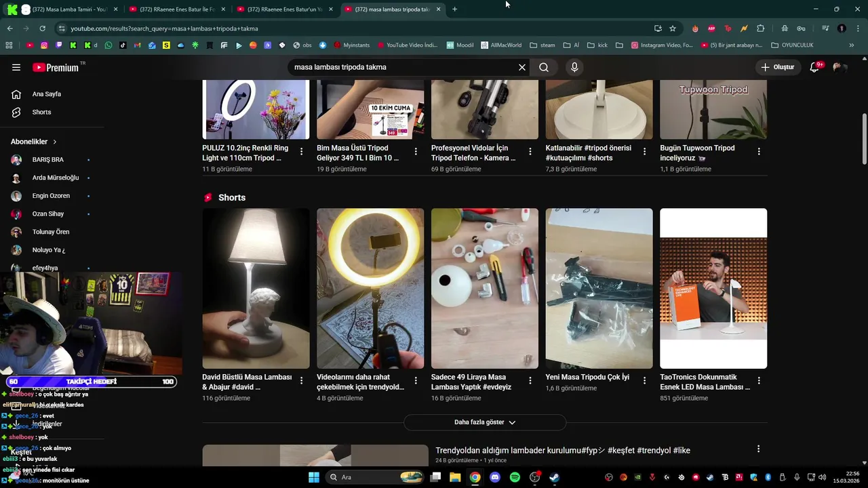Open the OYUNCULUK bookmarks folder

pyautogui.click(x=792, y=45)
